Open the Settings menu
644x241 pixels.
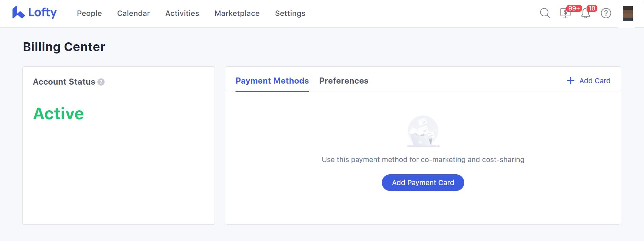click(x=290, y=13)
